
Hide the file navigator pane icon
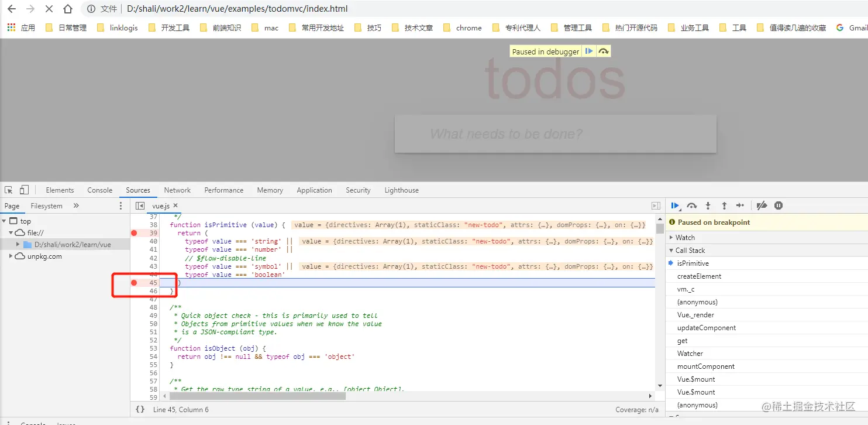pyautogui.click(x=140, y=205)
